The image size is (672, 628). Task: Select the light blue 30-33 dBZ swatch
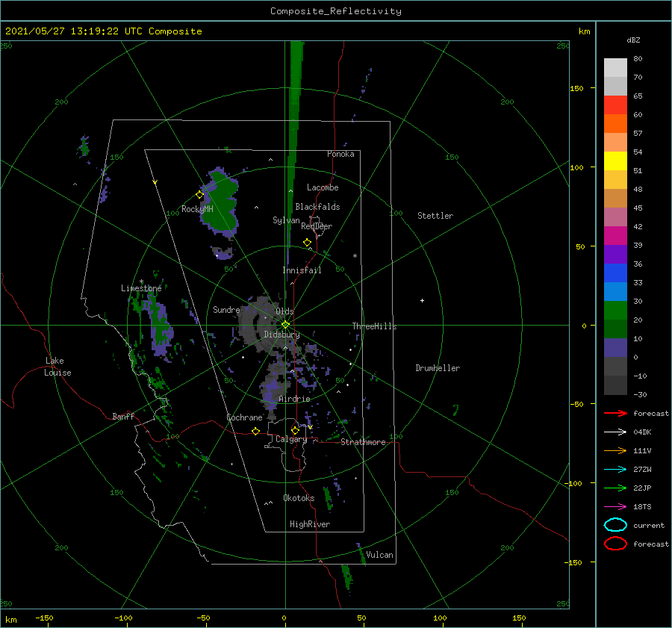(x=615, y=291)
